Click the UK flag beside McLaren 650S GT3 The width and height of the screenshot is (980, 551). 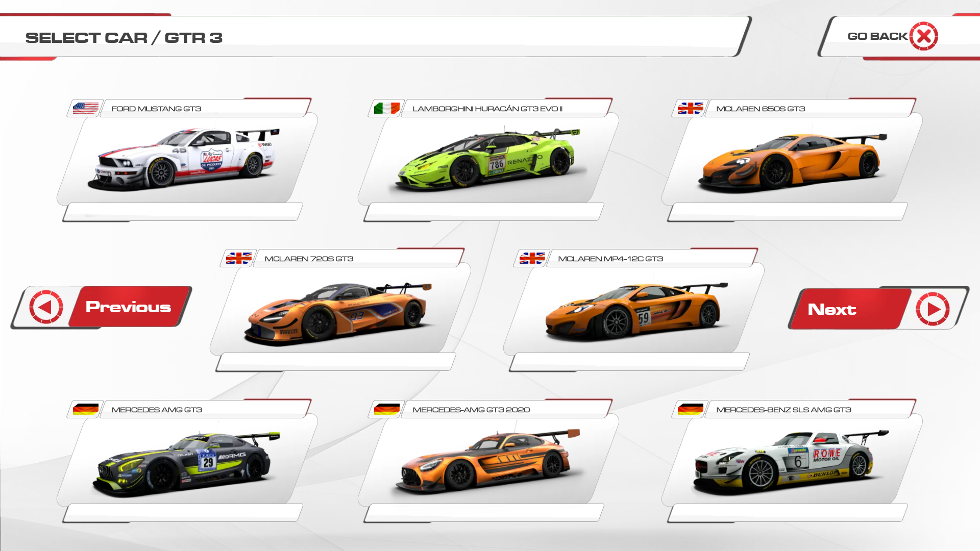point(690,108)
